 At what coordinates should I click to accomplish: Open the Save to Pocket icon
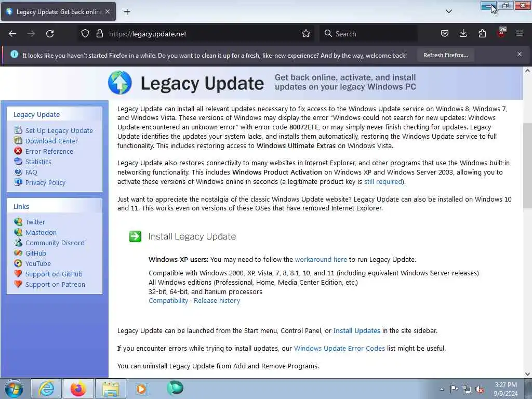tap(445, 34)
